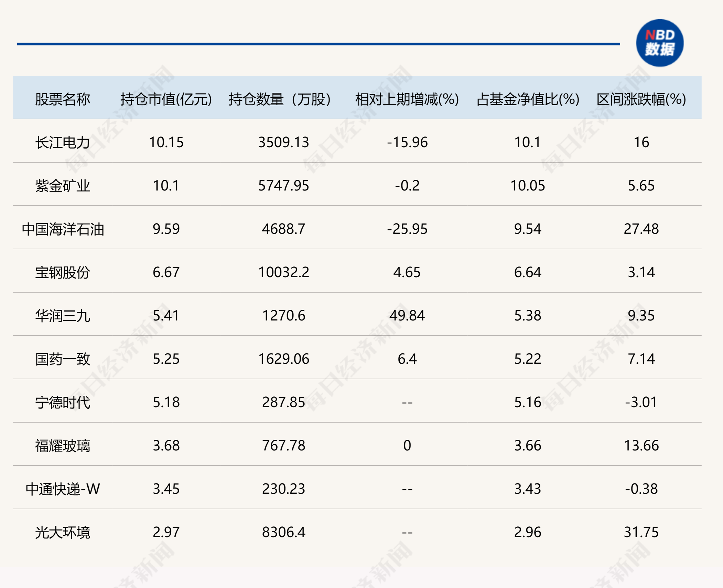Select 国药一致 market value 5.25
This screenshot has height=588, width=723.
tap(166, 359)
